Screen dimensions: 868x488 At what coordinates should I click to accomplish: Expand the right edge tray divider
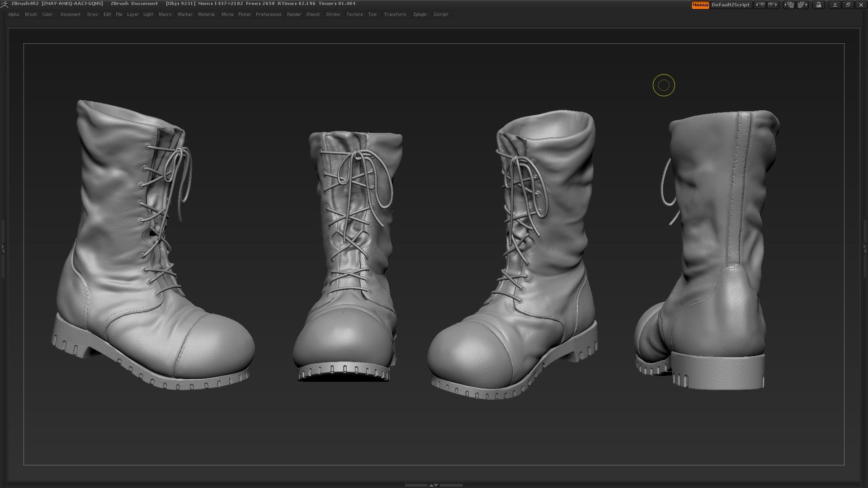point(864,249)
